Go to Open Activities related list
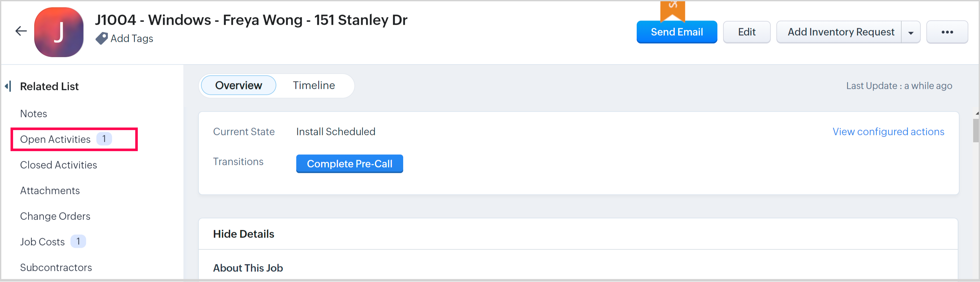 coord(56,140)
